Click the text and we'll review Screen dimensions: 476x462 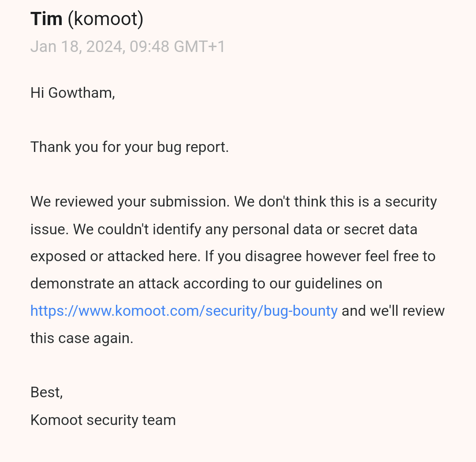tap(393, 311)
